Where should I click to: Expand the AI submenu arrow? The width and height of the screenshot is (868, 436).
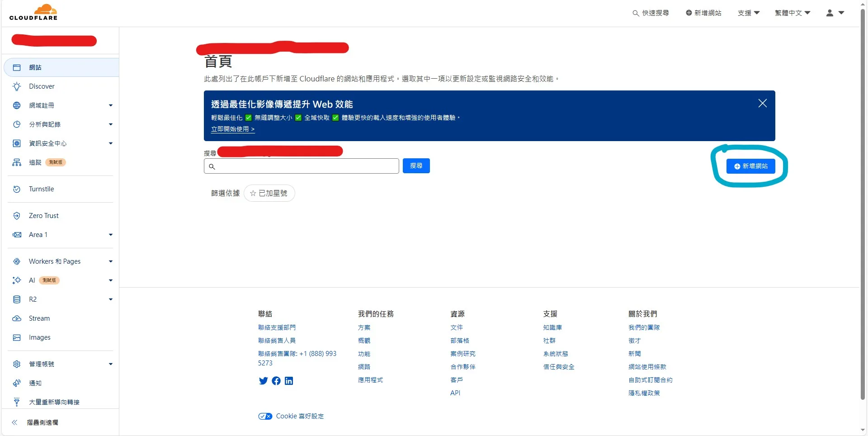click(x=111, y=280)
